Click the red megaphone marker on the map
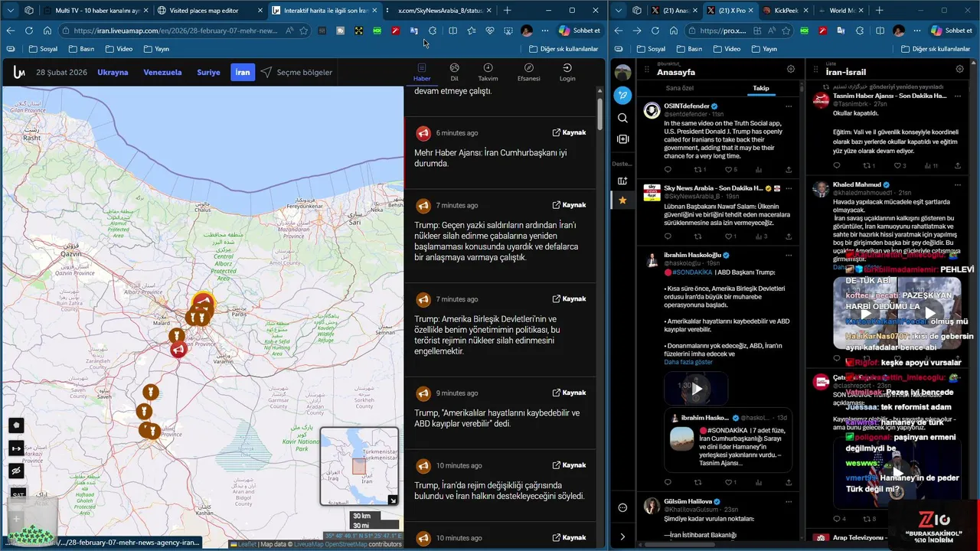The width and height of the screenshot is (980, 551). pos(178,350)
